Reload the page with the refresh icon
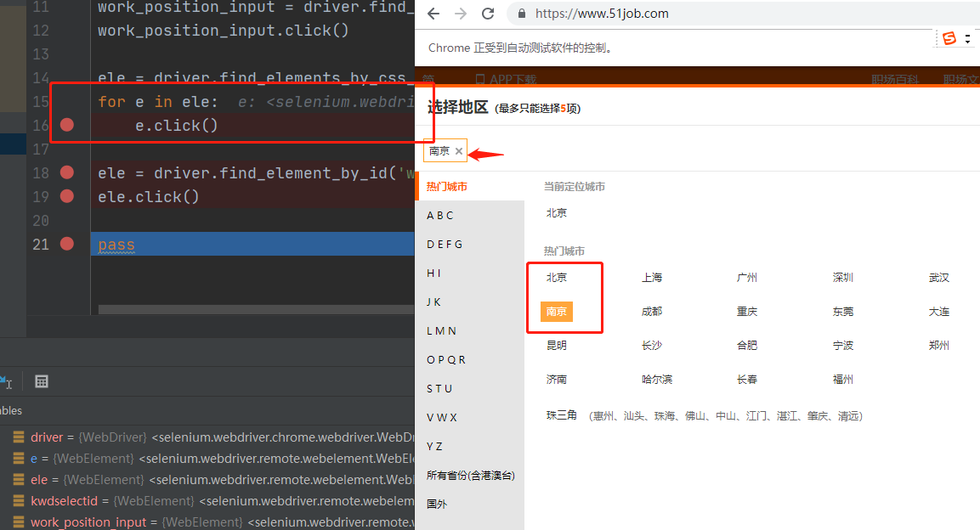The height and width of the screenshot is (530, 980). (486, 14)
